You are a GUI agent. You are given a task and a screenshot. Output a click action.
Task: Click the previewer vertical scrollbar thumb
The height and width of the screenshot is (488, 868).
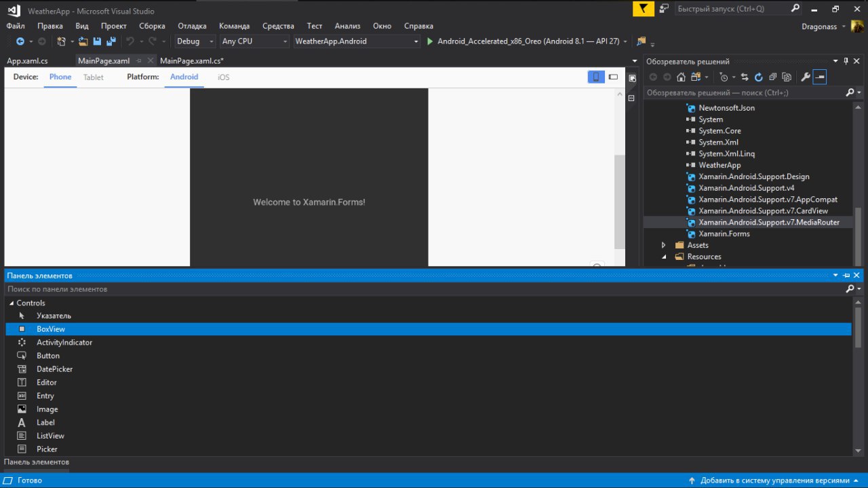(619, 202)
